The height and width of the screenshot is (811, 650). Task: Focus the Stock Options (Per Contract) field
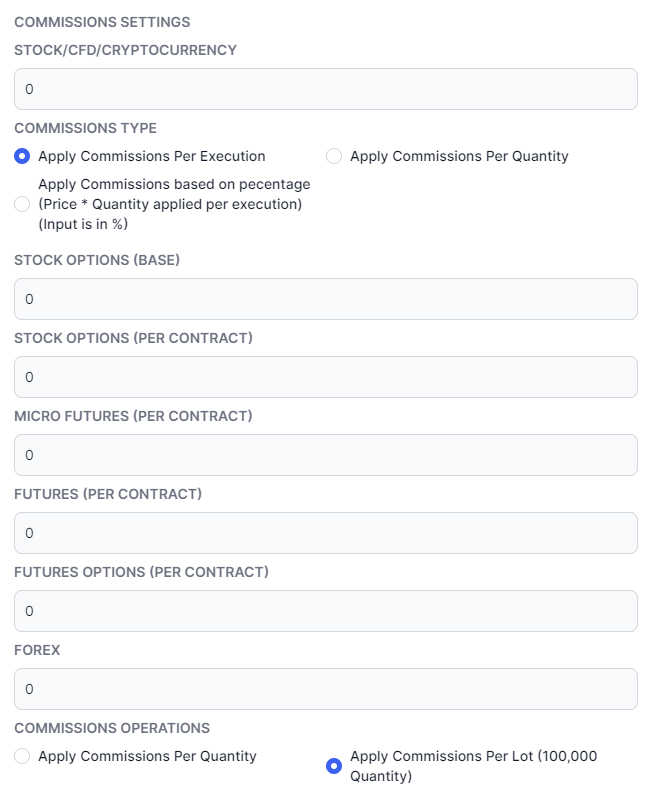pos(326,377)
